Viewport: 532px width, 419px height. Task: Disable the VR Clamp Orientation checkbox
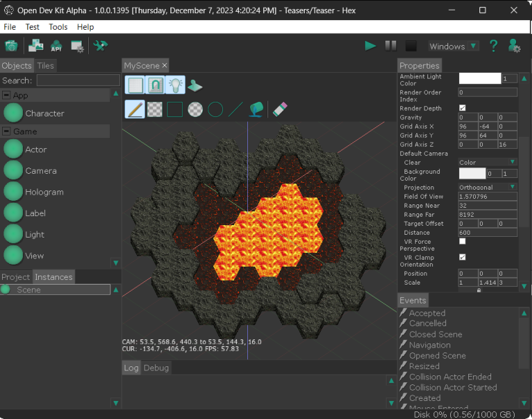pyautogui.click(x=462, y=257)
